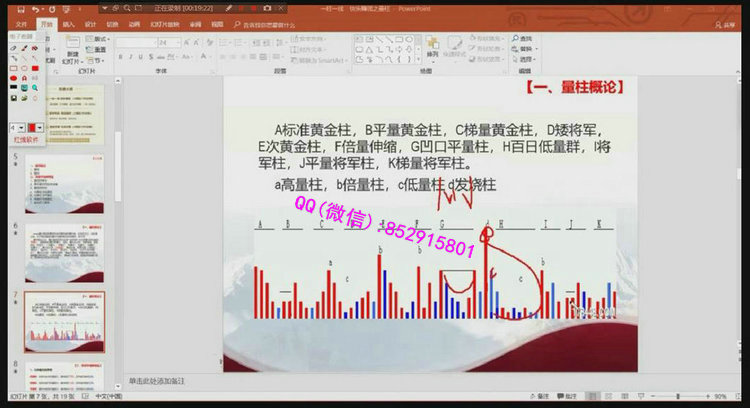750x408 pixels.
Task: Expand the Replace dropdown arrow
Action: coord(537,48)
